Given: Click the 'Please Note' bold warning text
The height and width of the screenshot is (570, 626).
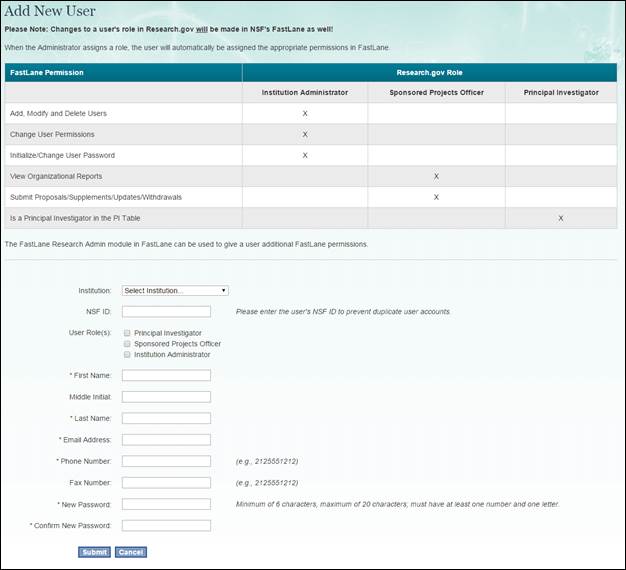Looking at the screenshot, I should pyautogui.click(x=169, y=29).
